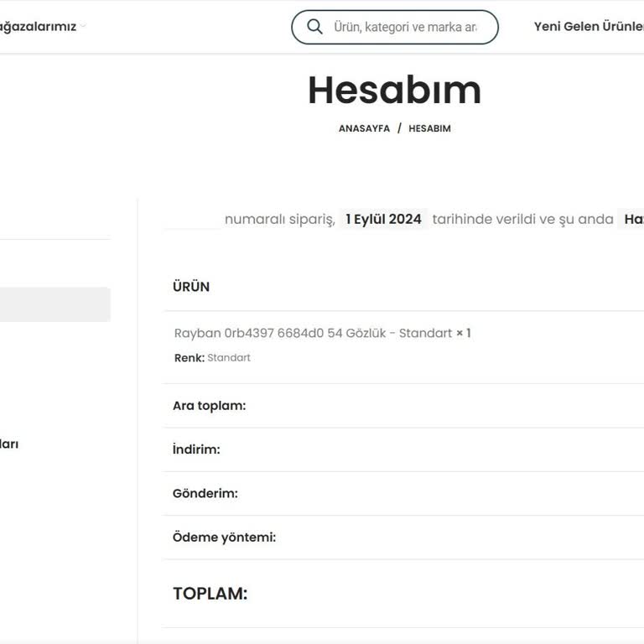Click the search magnifier icon
644x644 pixels.
[x=314, y=27]
